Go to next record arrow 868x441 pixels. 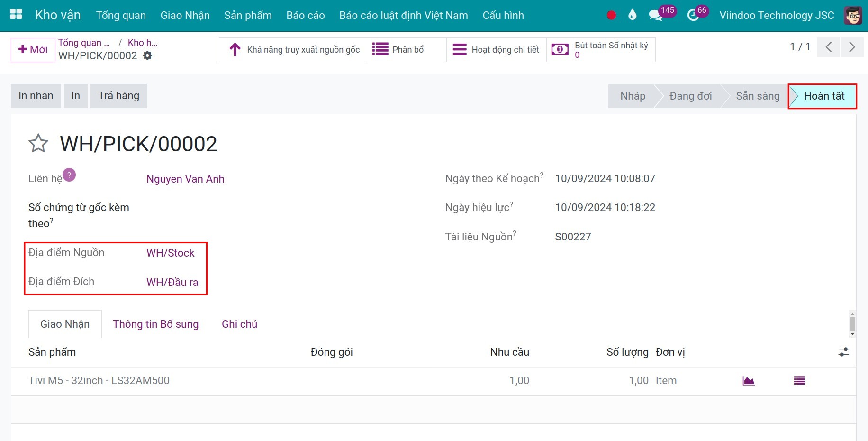852,47
